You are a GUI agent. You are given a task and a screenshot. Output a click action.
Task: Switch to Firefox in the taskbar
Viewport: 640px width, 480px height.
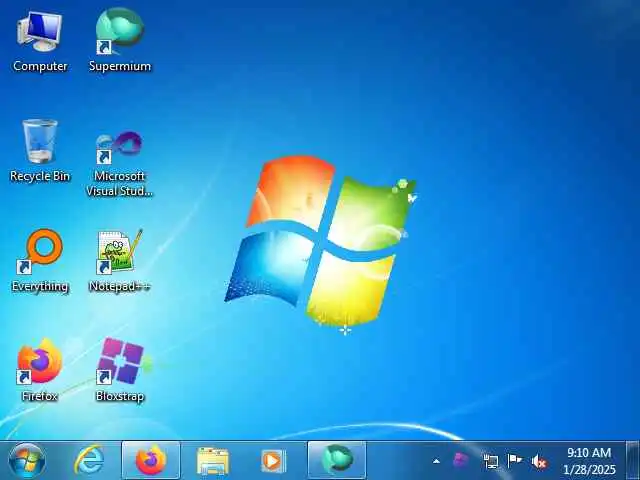[151, 460]
